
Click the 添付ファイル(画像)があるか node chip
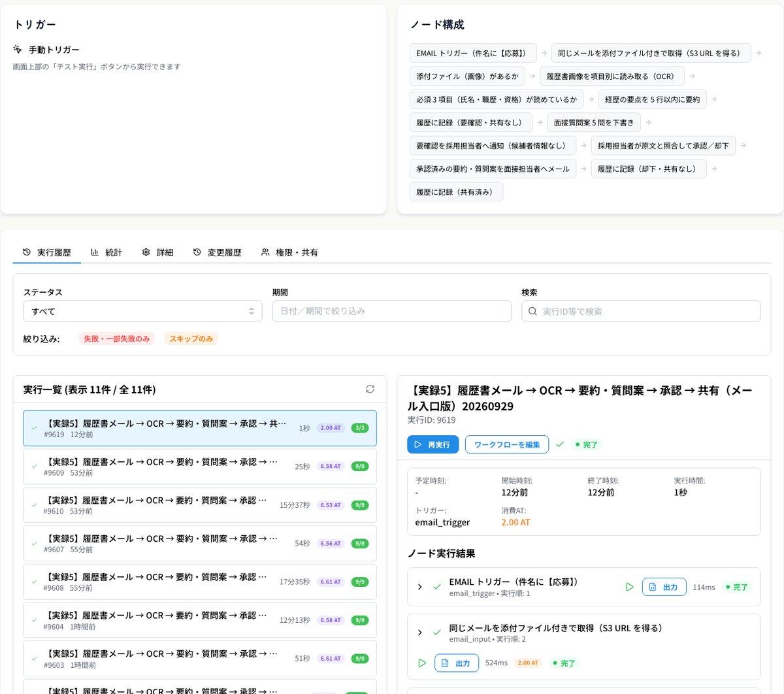[467, 76]
